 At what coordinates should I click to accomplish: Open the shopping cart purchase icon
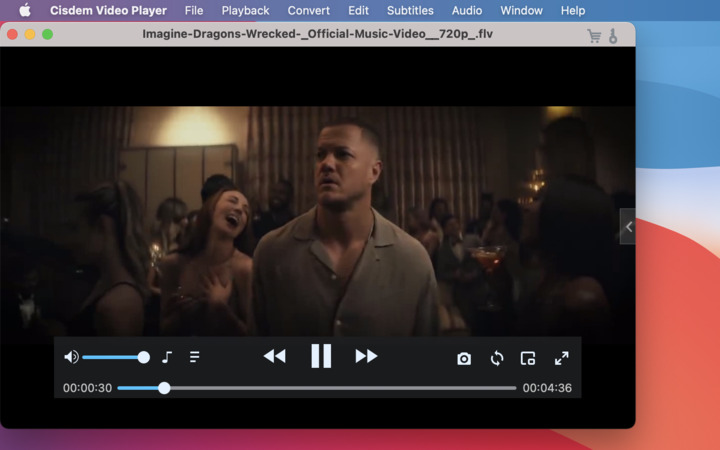(x=594, y=36)
